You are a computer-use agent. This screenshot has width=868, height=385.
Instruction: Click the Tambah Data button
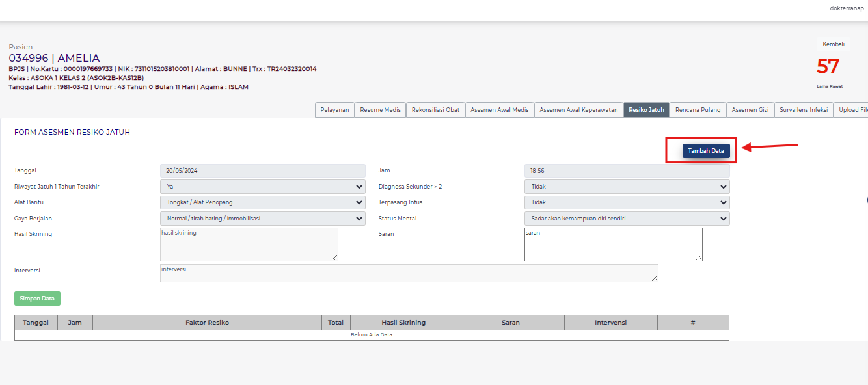706,150
